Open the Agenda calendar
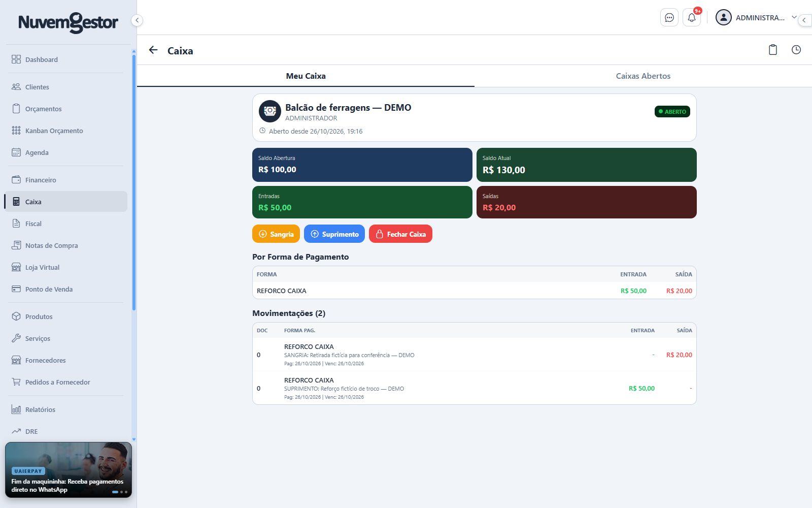The width and height of the screenshot is (812, 508). click(x=66, y=152)
